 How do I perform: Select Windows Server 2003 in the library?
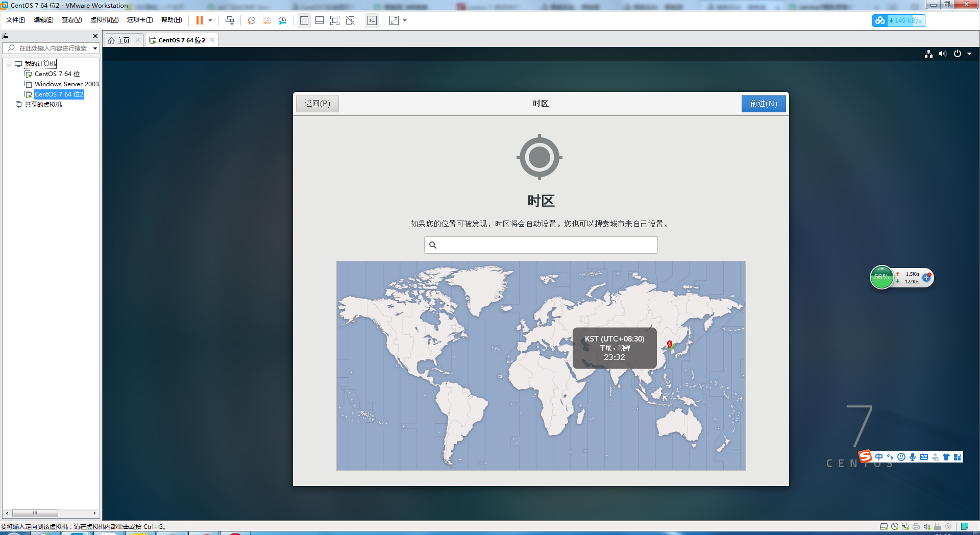pyautogui.click(x=66, y=84)
